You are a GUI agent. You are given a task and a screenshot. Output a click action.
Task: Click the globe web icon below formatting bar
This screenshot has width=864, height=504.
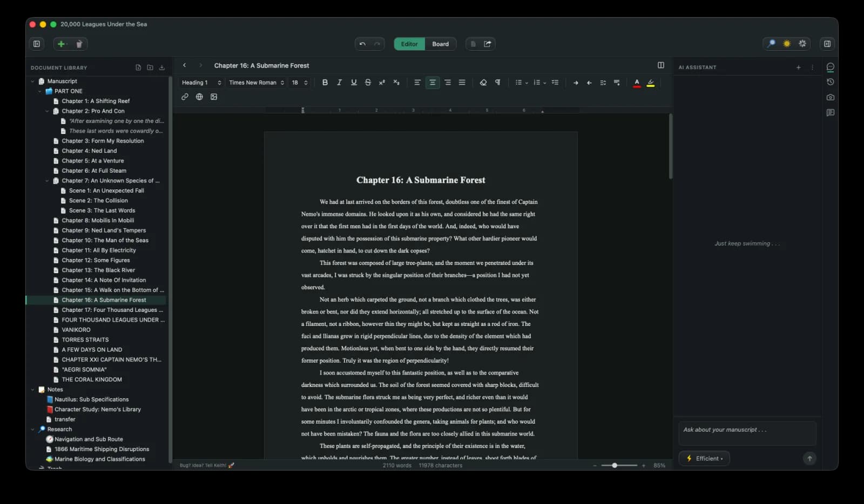[199, 97]
